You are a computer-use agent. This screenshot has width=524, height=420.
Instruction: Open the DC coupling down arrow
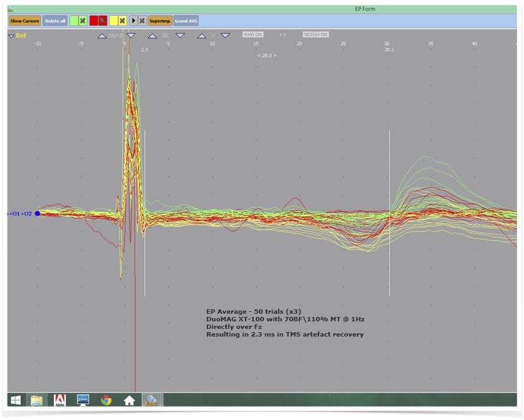[x=179, y=36]
